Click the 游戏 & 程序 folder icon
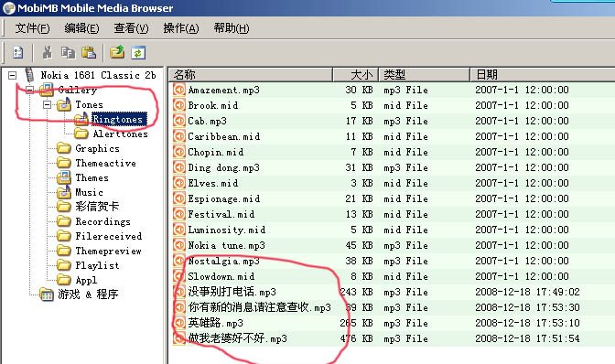Image resolution: width=615 pixels, height=364 pixels. [47, 294]
